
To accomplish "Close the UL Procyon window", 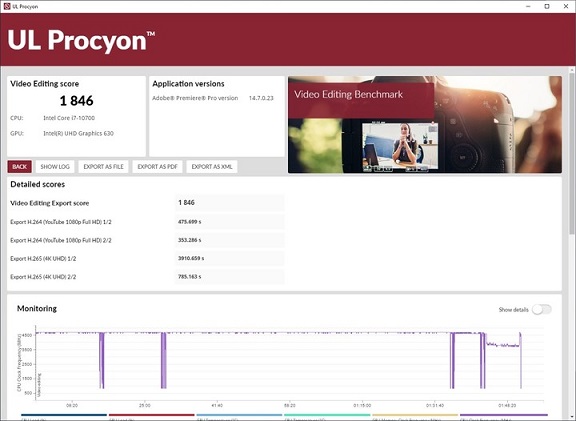I will [x=566, y=6].
